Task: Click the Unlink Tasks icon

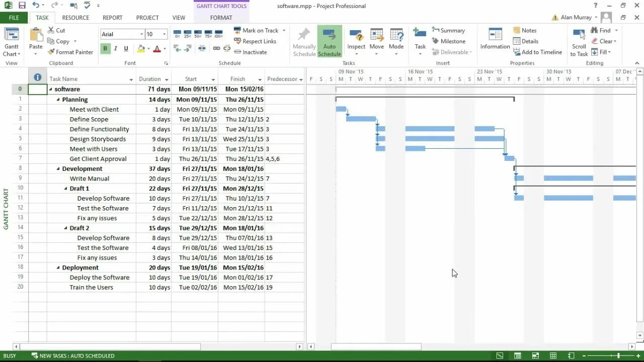Action: point(227,48)
